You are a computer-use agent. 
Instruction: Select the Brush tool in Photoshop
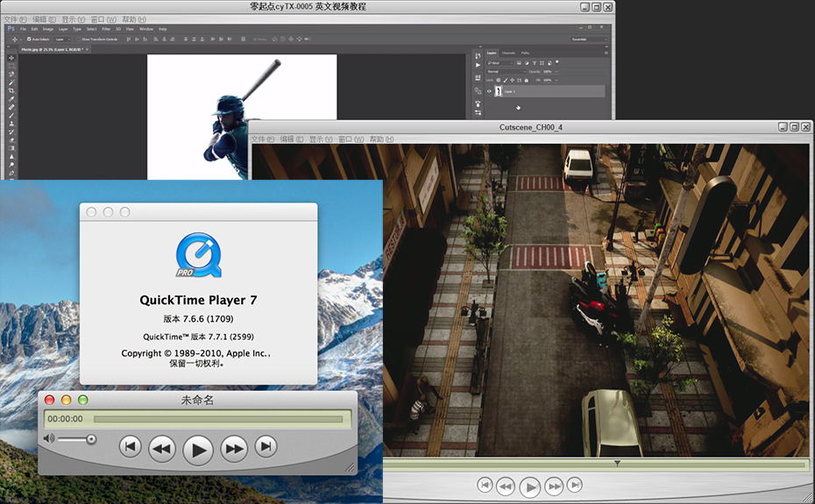pyautogui.click(x=11, y=116)
